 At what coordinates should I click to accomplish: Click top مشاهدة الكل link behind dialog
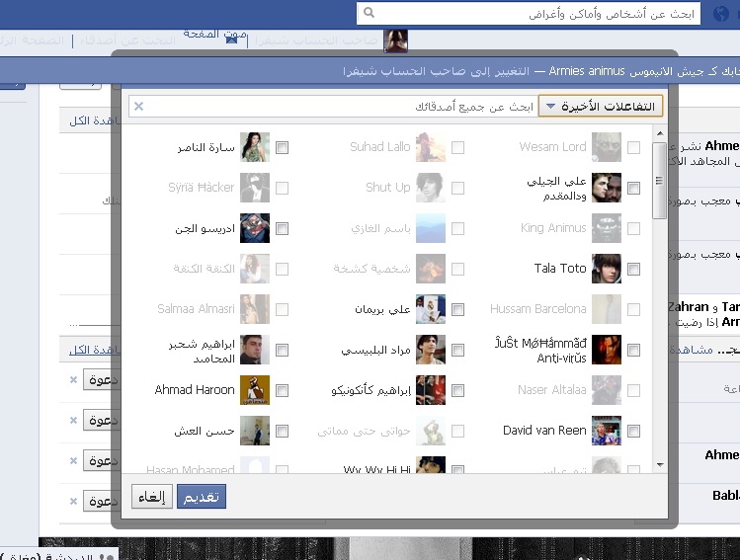[94, 120]
